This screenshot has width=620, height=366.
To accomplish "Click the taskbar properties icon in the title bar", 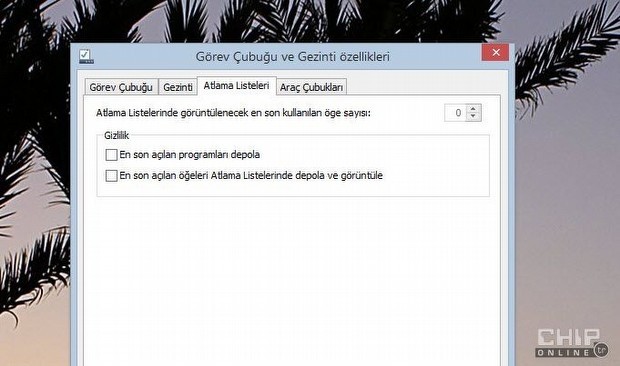I will point(86,57).
